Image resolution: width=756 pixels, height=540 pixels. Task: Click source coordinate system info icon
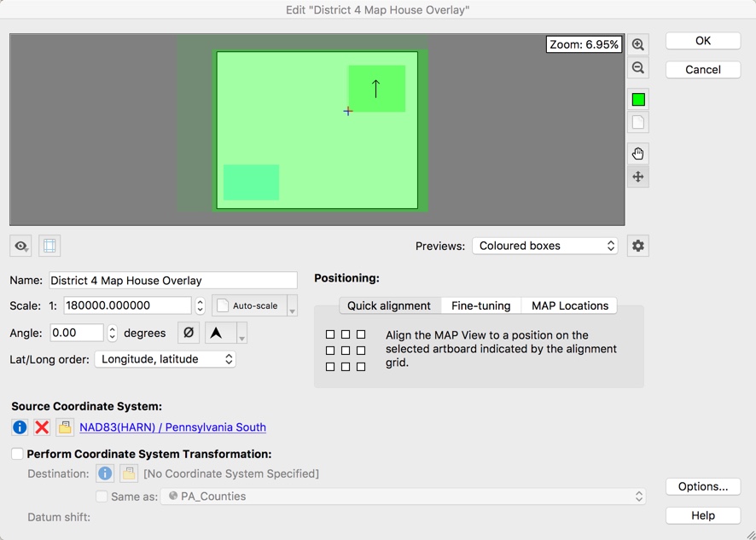(x=20, y=427)
